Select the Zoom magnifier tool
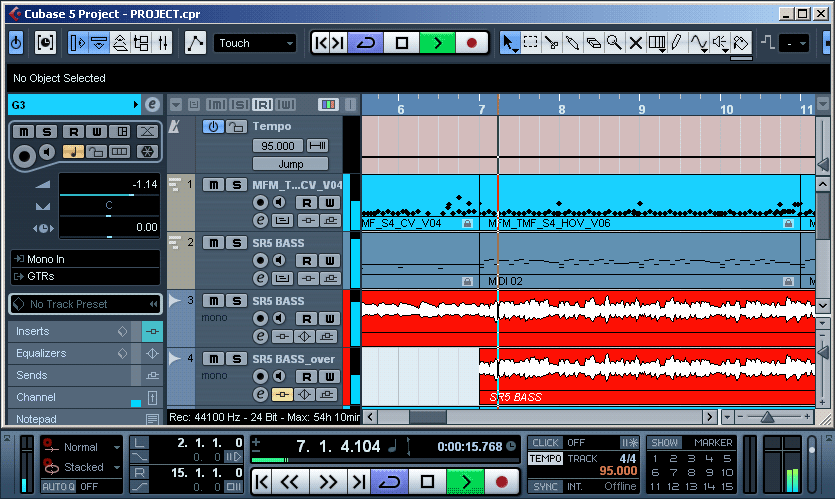 coord(615,43)
